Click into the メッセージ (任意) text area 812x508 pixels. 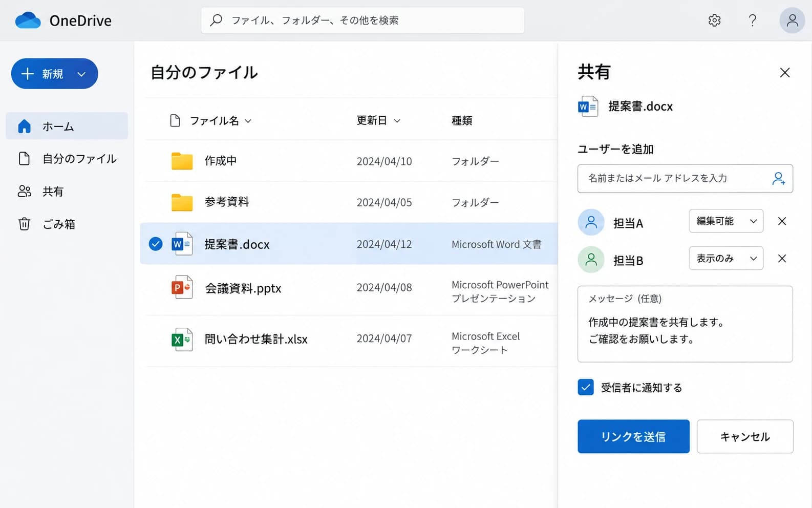[x=685, y=324]
